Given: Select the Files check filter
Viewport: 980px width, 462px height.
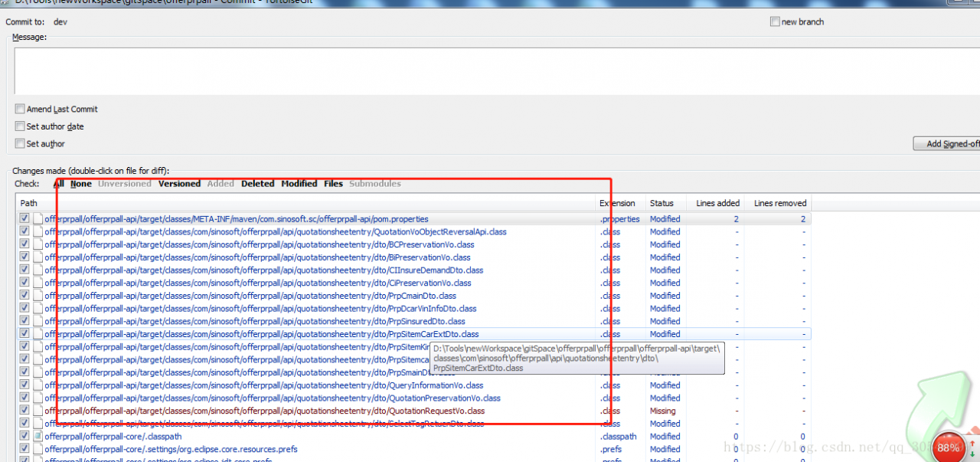Looking at the screenshot, I should pyautogui.click(x=333, y=184).
